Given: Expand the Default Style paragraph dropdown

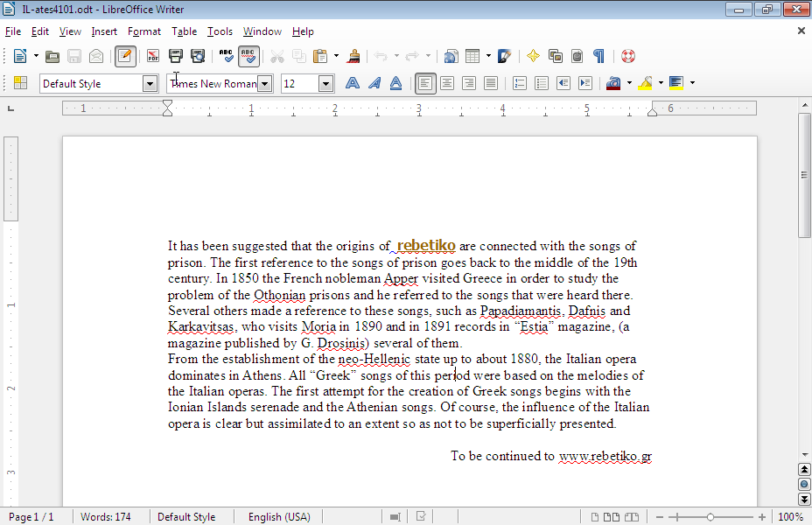Looking at the screenshot, I should 150,84.
